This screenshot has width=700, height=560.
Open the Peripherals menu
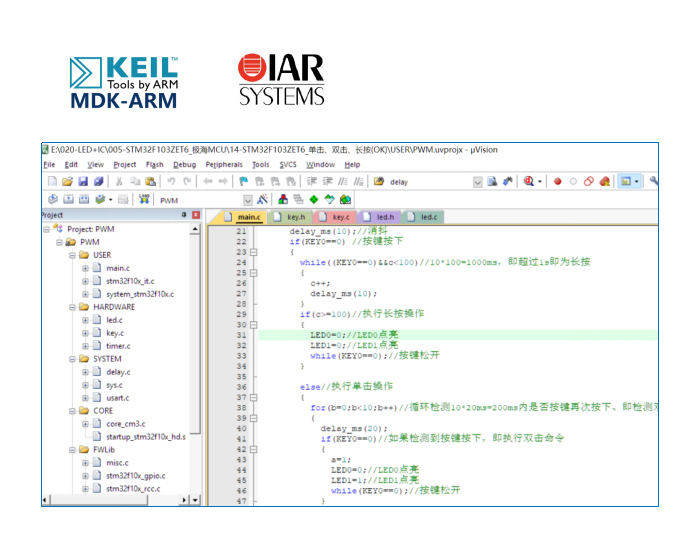coord(224,164)
